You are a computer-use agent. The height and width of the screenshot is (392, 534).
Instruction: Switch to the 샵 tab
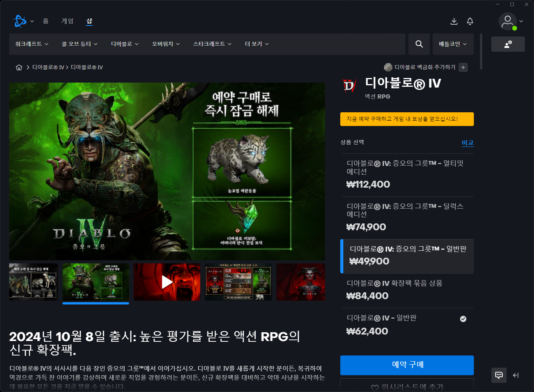(89, 21)
